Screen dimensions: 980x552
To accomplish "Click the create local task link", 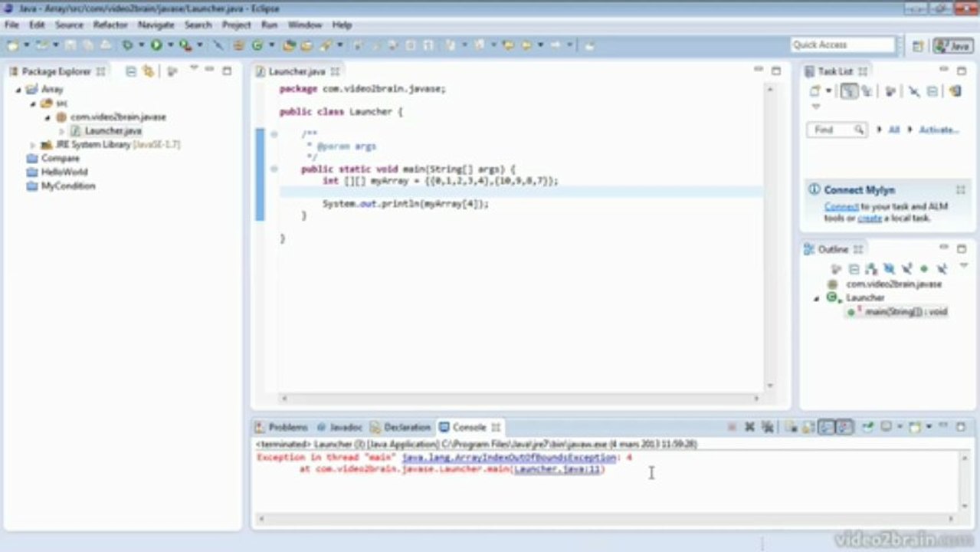I will point(870,219).
